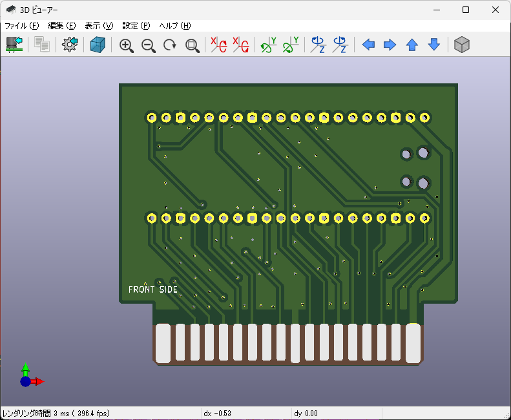Open the 編集 (E) menu
Screen dimensions: 511x420
click(x=61, y=26)
